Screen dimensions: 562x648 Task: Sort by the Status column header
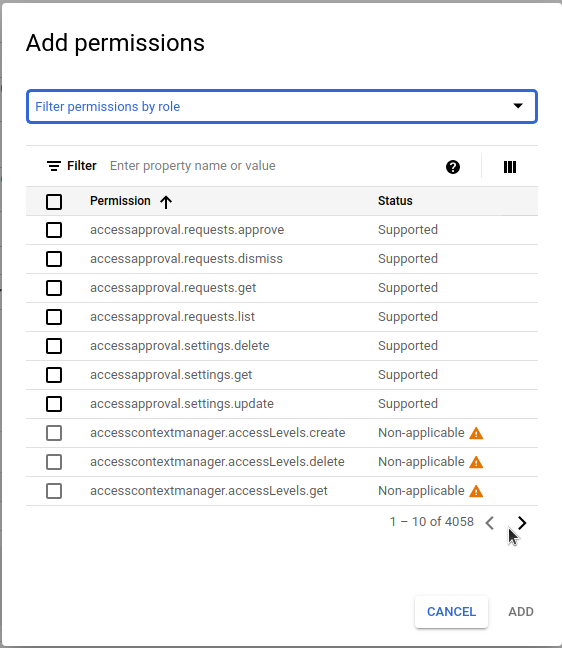click(395, 201)
